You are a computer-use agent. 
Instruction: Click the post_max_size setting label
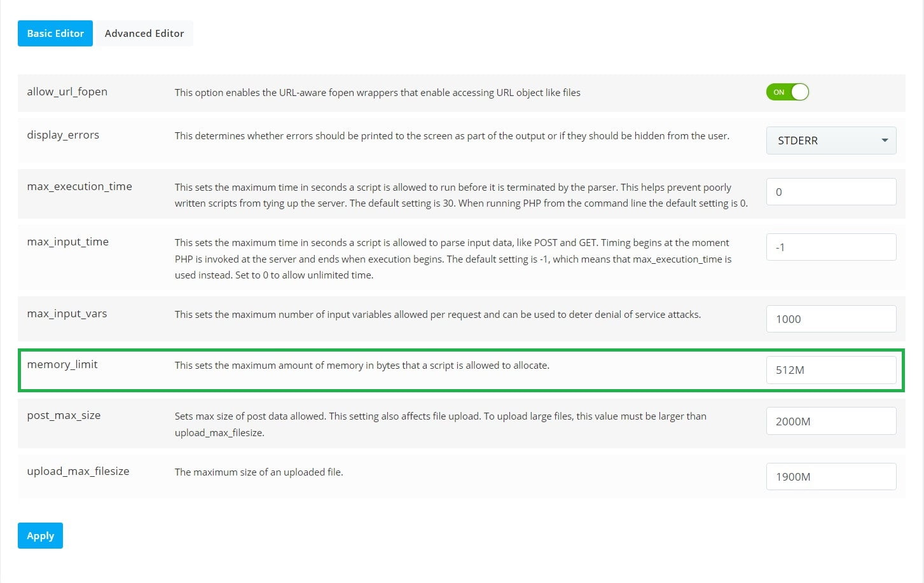(64, 415)
